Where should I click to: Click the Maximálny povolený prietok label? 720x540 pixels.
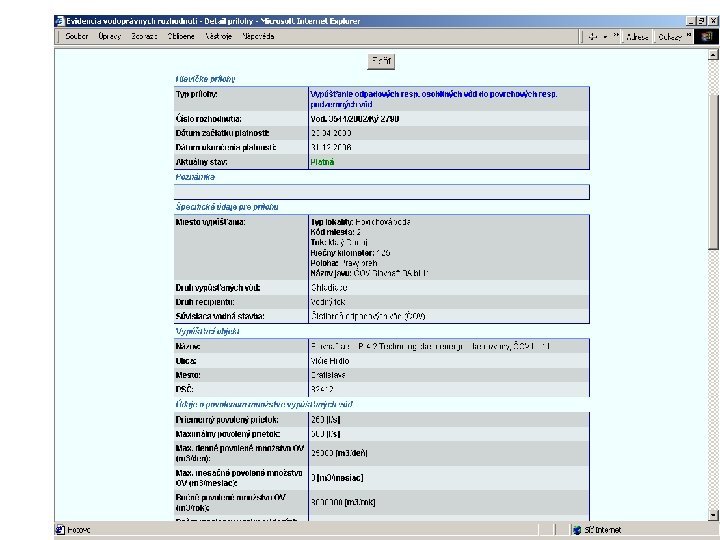tap(228, 434)
